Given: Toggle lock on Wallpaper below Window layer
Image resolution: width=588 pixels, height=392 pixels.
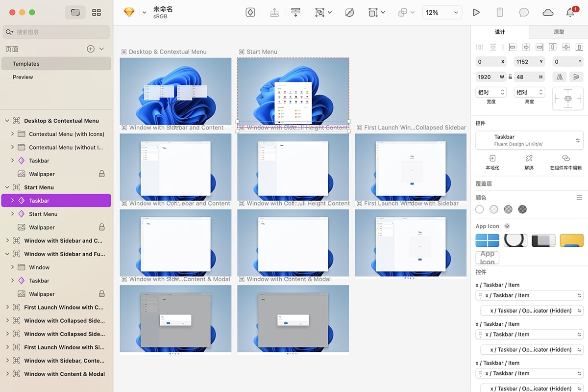Looking at the screenshot, I should (x=101, y=294).
